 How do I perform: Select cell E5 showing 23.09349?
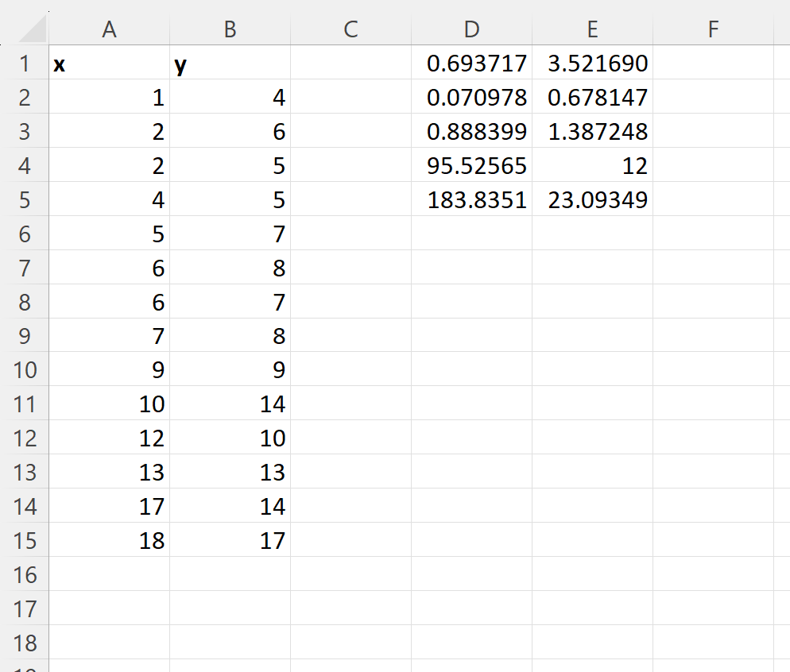[593, 200]
